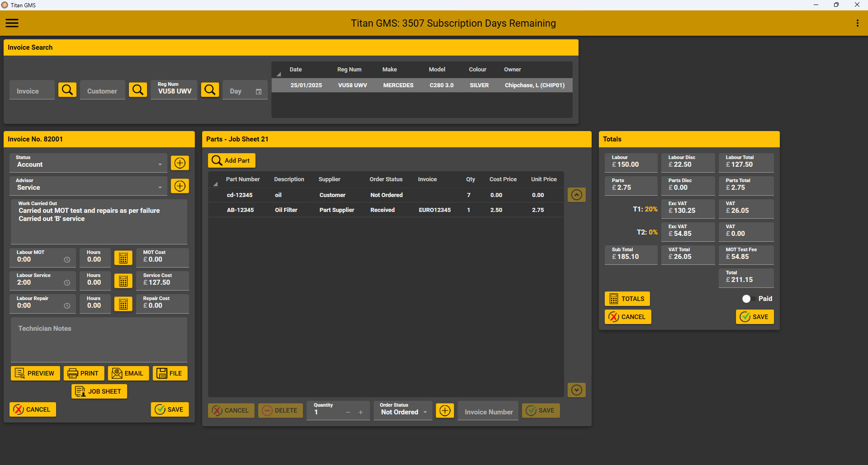Add new status with plus icon
This screenshot has width=868, height=465.
[x=180, y=163]
